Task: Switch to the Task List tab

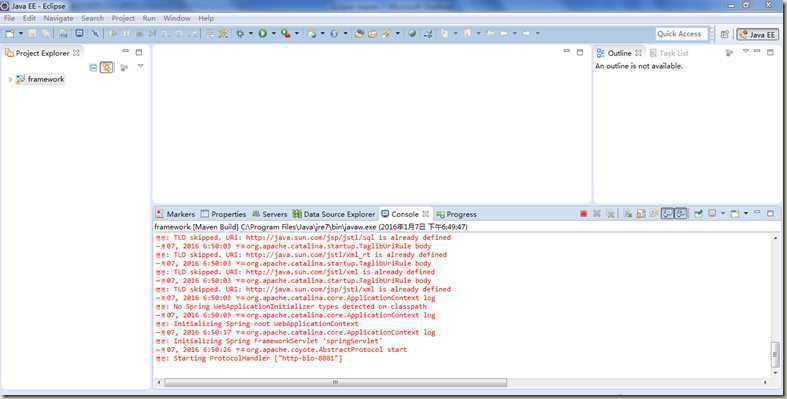Action: (x=669, y=53)
